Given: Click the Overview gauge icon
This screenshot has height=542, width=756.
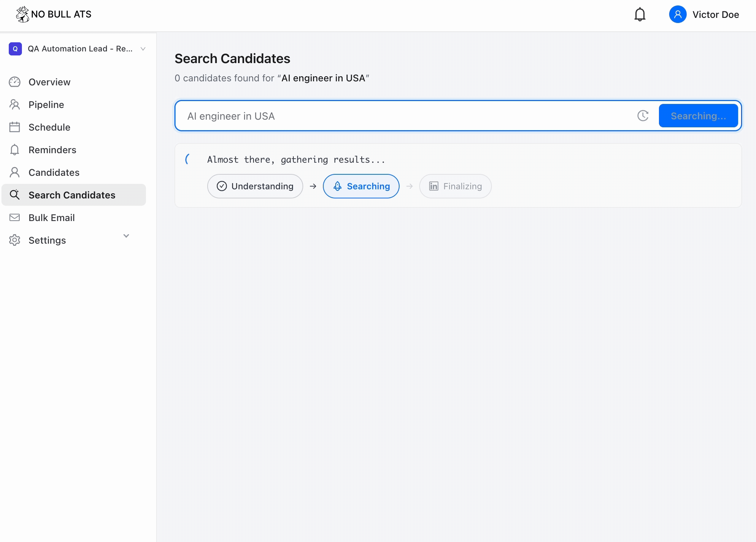Looking at the screenshot, I should click(x=15, y=82).
